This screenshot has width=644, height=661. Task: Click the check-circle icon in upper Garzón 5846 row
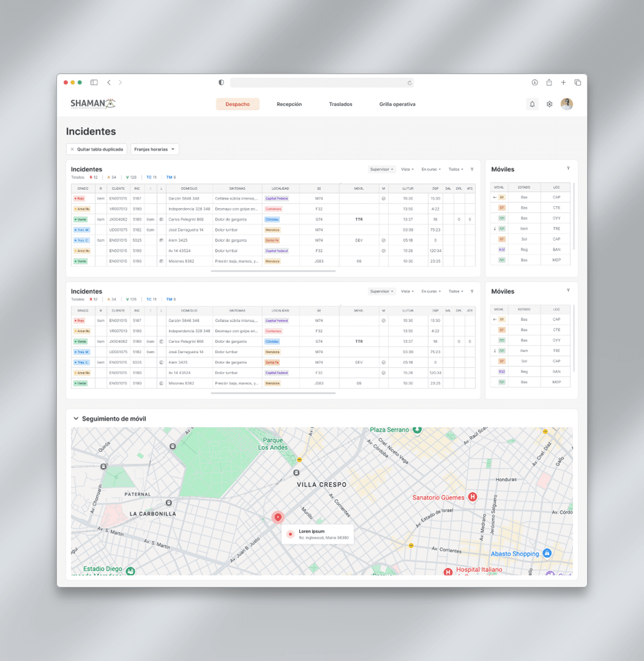coord(384,198)
